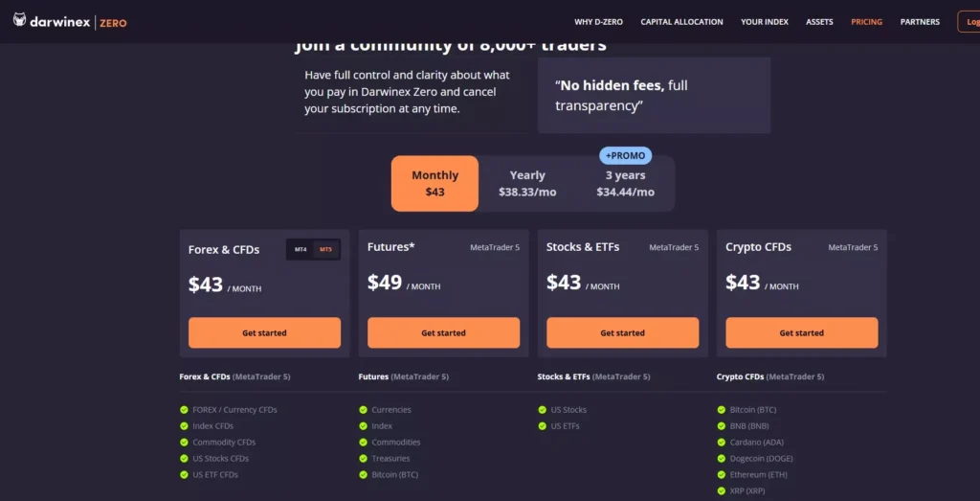
Task: Get started with Futures plan
Action: pos(443,332)
